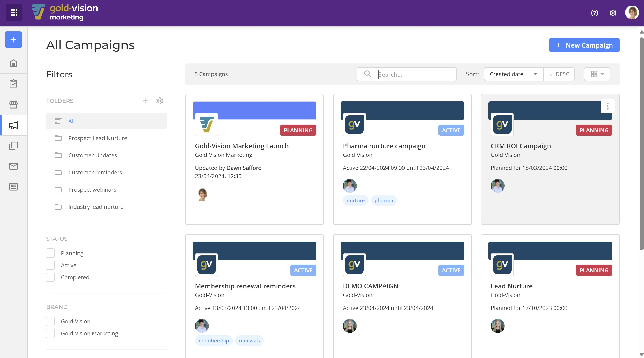Open the Campaigns megaphone icon in sidebar
This screenshot has height=358, width=644.
point(13,125)
